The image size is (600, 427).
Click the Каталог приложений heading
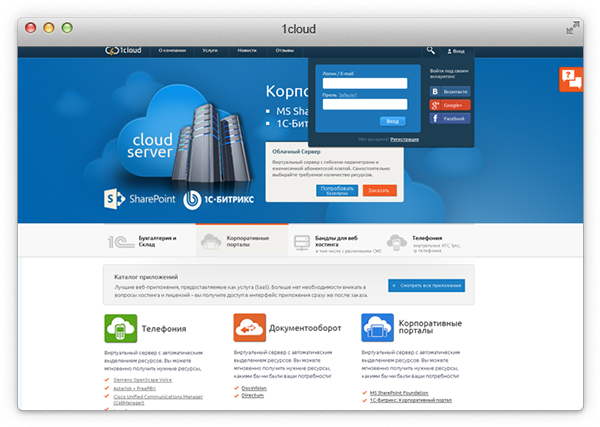pos(146,277)
